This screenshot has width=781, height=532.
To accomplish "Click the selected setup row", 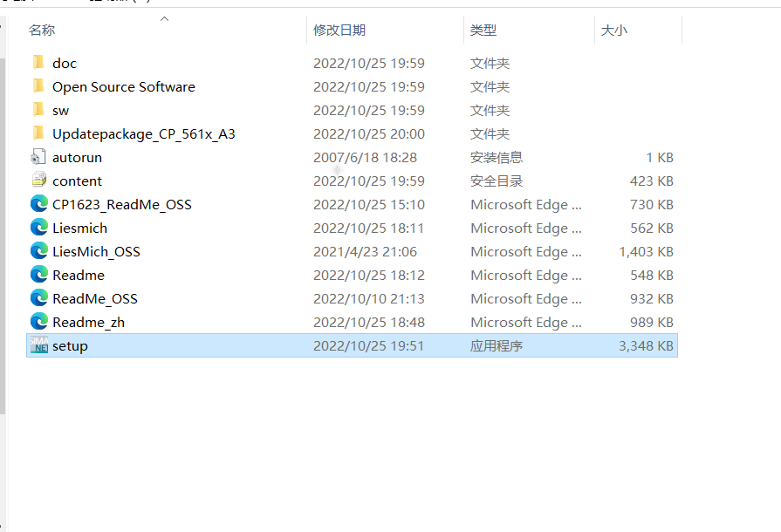I will pos(70,345).
